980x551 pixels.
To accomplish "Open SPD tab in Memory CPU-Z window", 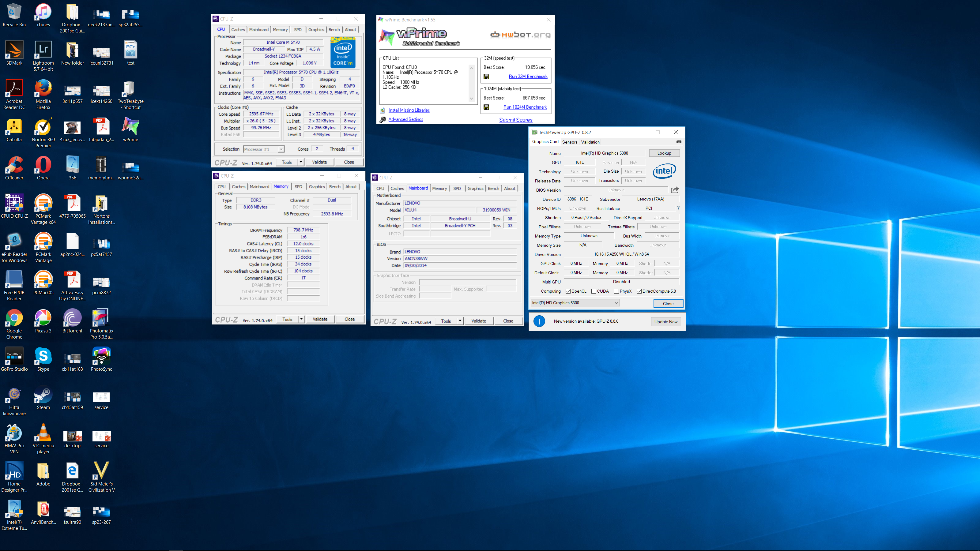I will 299,186.
